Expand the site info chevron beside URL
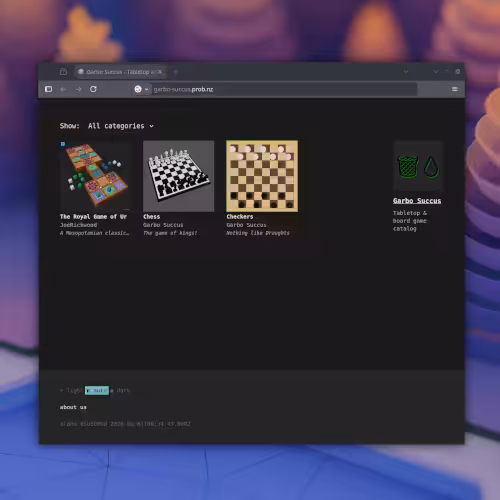 (146, 89)
